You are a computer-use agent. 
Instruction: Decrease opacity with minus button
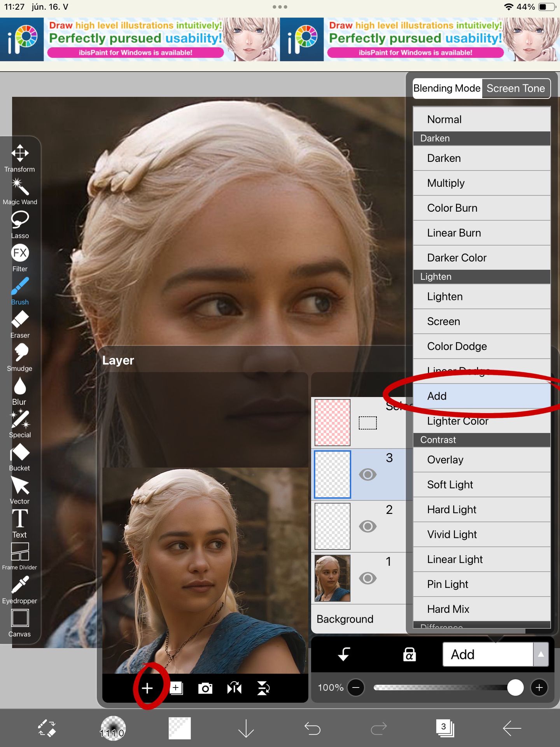(x=356, y=687)
